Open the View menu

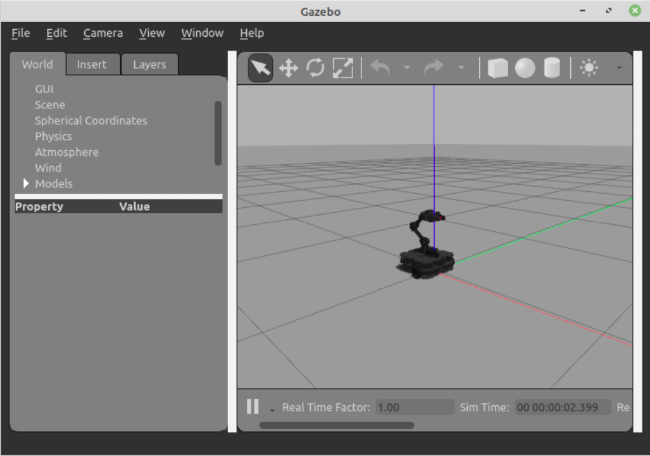tap(152, 33)
